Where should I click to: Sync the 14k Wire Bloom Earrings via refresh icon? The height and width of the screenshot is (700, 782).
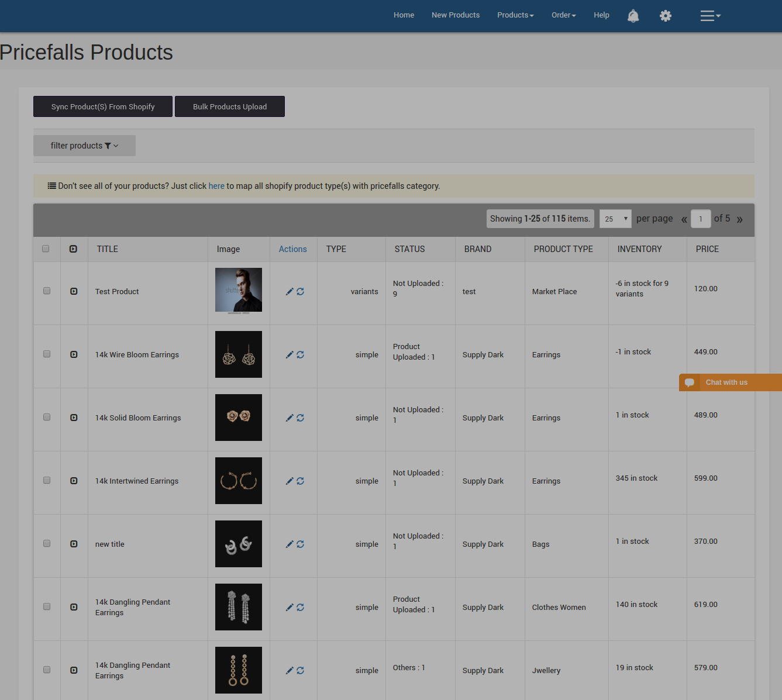(x=301, y=354)
